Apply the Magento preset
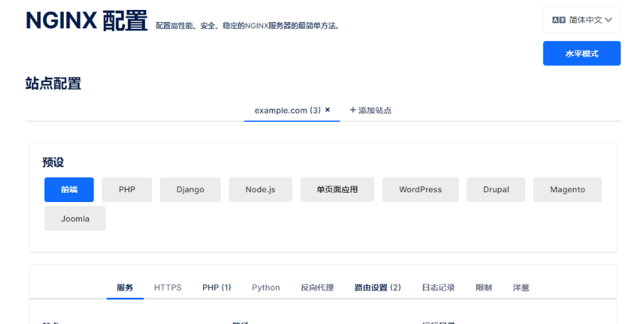644x324 pixels. point(567,189)
